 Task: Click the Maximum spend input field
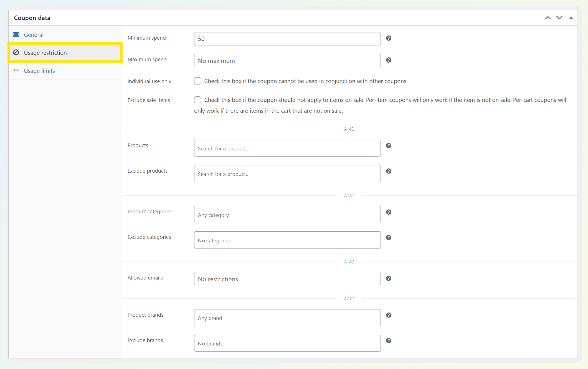tap(287, 61)
